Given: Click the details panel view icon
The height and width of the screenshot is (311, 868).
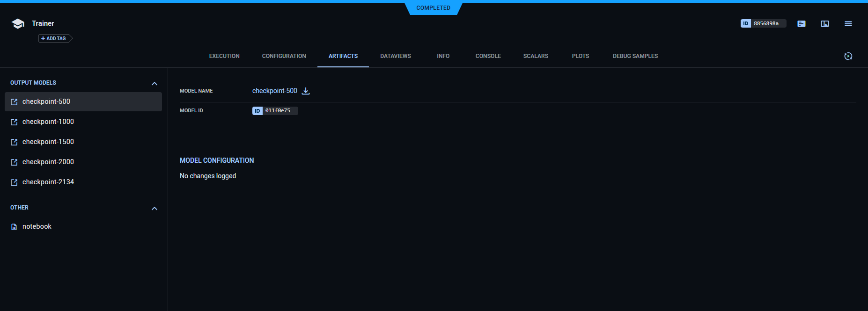Looking at the screenshot, I should pos(824,24).
